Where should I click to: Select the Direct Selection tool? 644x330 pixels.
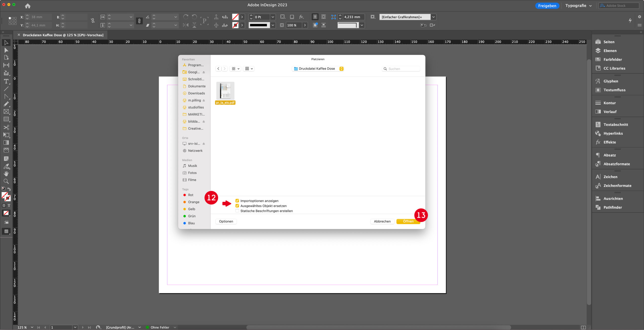click(x=6, y=50)
